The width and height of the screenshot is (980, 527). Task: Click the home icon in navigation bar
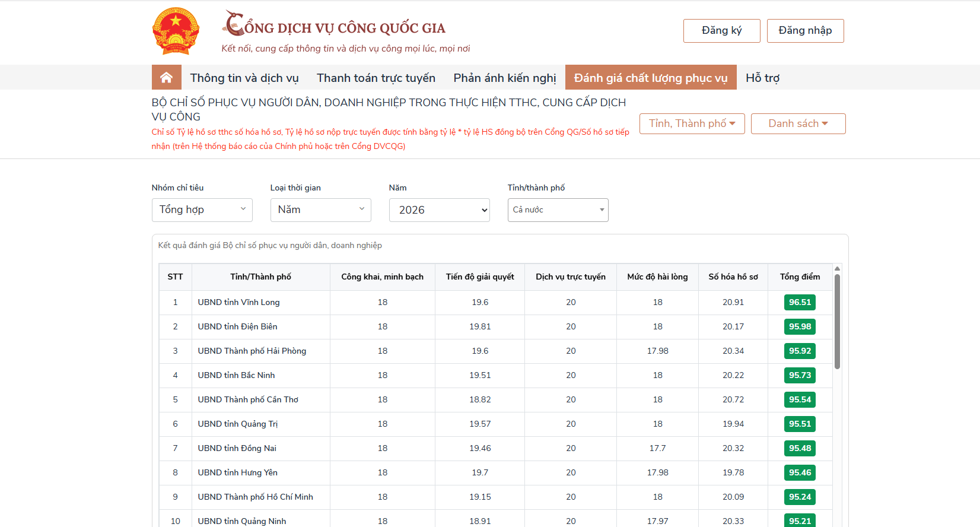[x=166, y=78]
